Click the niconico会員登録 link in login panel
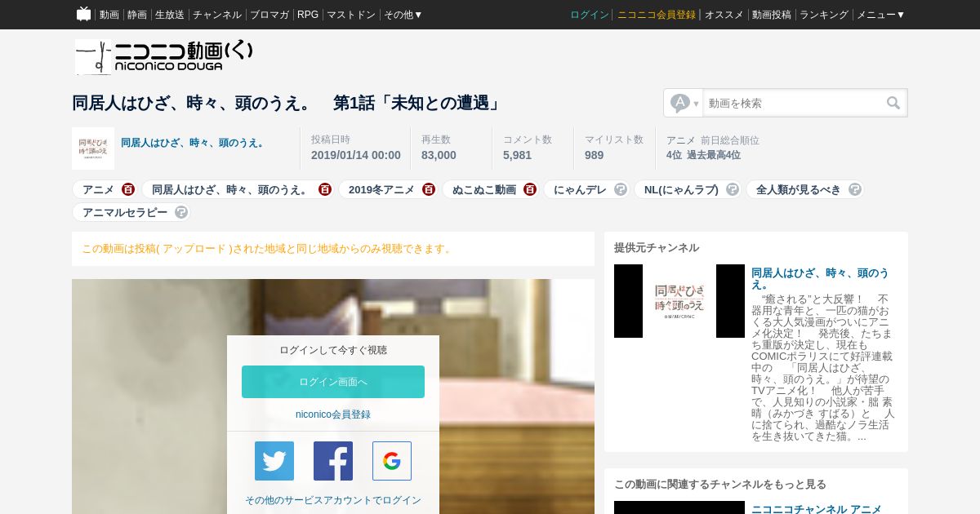The height and width of the screenshot is (514, 980). (333, 414)
